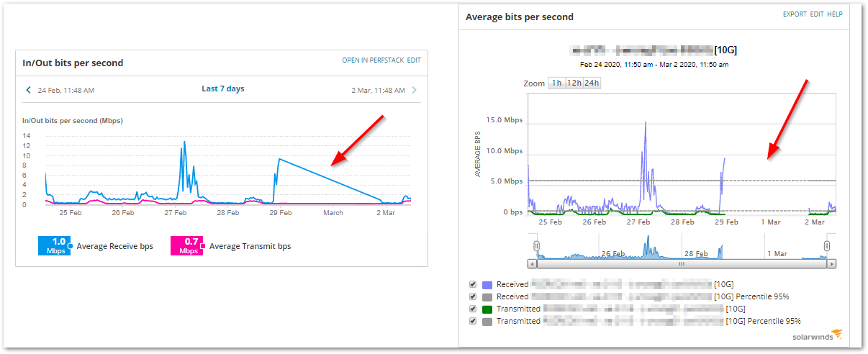Click the navigator scrollbar right arrow
Viewport: 868px width, 354px height.
click(832, 264)
